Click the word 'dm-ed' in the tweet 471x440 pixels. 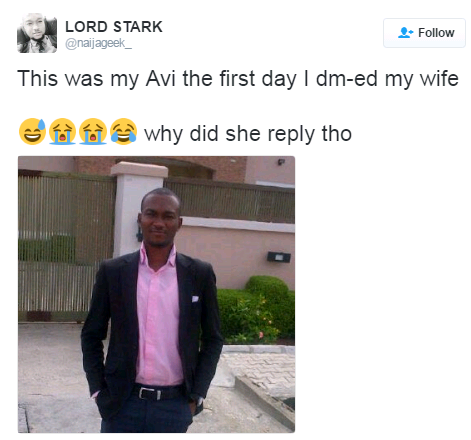click(x=347, y=79)
